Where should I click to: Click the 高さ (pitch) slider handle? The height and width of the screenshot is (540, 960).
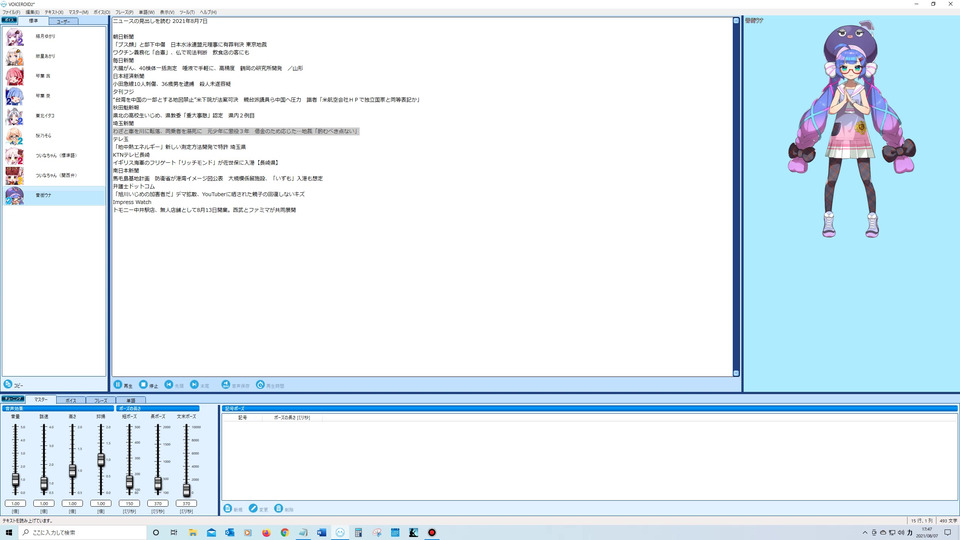pyautogui.click(x=72, y=471)
